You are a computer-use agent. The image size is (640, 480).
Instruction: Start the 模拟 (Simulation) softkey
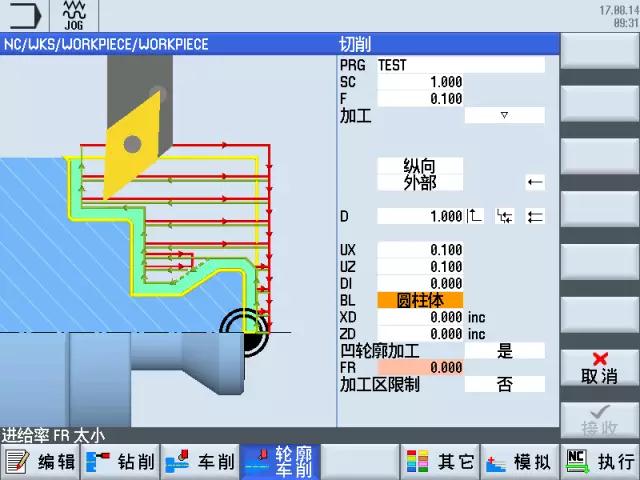519,461
